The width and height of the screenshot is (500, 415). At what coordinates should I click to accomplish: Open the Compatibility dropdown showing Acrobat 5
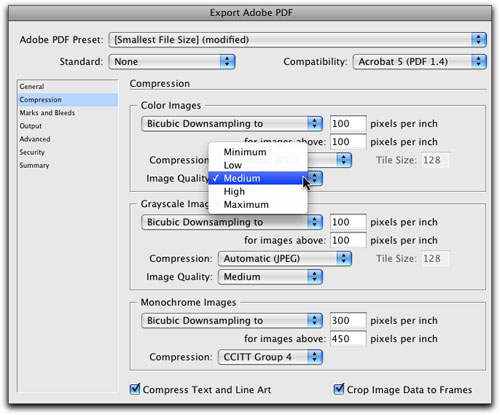pos(419,62)
